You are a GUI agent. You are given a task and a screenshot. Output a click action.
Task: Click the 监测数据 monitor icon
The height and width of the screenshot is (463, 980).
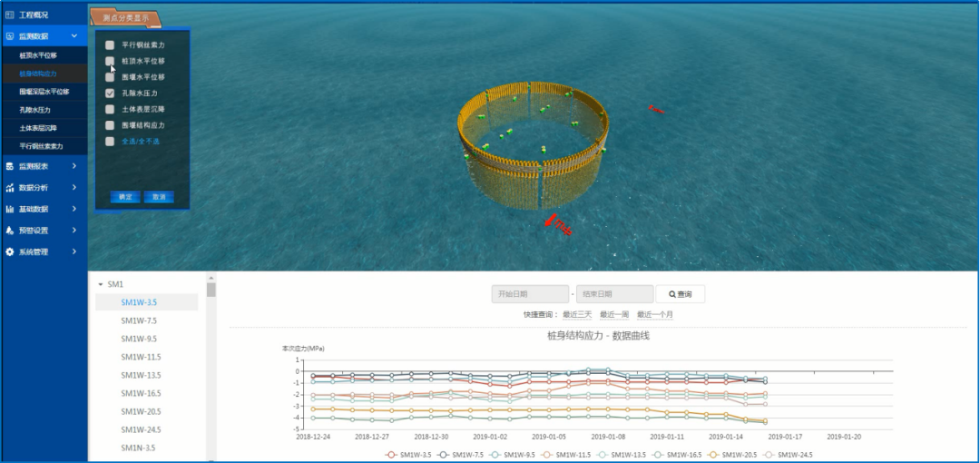(9, 36)
